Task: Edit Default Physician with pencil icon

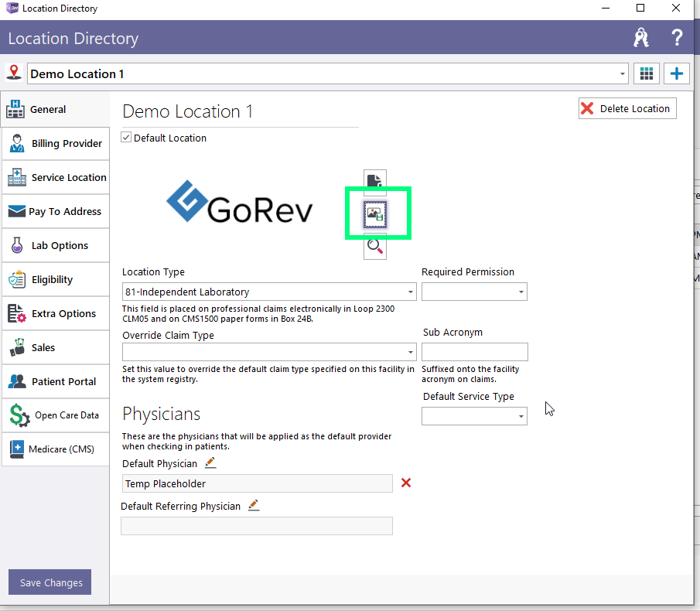Action: 210,463
